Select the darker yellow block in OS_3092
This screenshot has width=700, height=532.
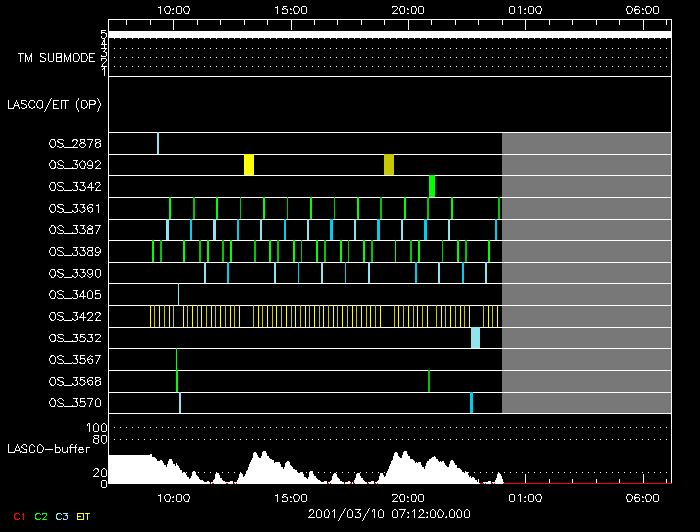pos(389,165)
